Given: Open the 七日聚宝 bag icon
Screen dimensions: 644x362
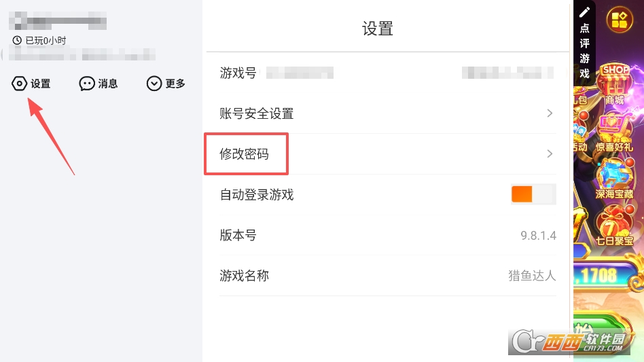Looking at the screenshot, I should [x=614, y=226].
